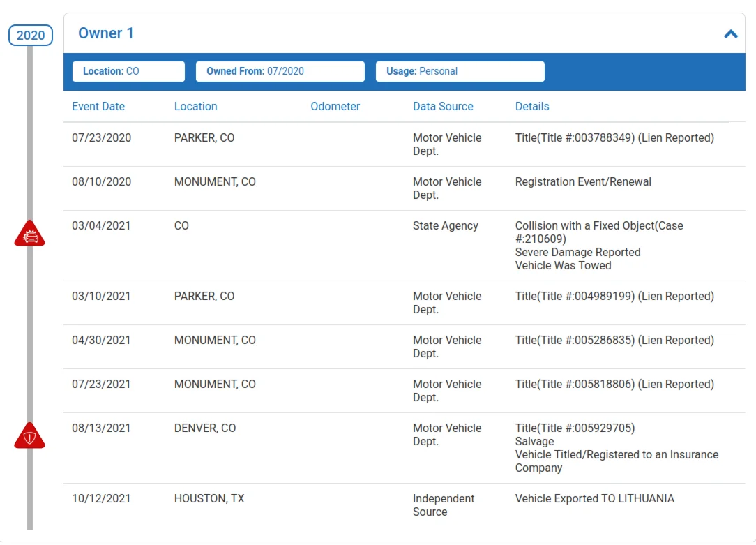Collapse the Owner 1 section chevron

[x=730, y=34]
